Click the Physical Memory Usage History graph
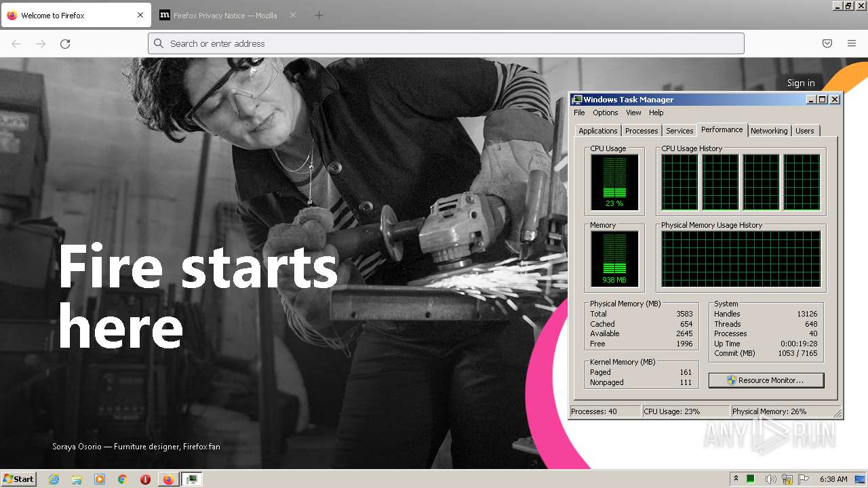This screenshot has height=488, width=868. coord(741,258)
